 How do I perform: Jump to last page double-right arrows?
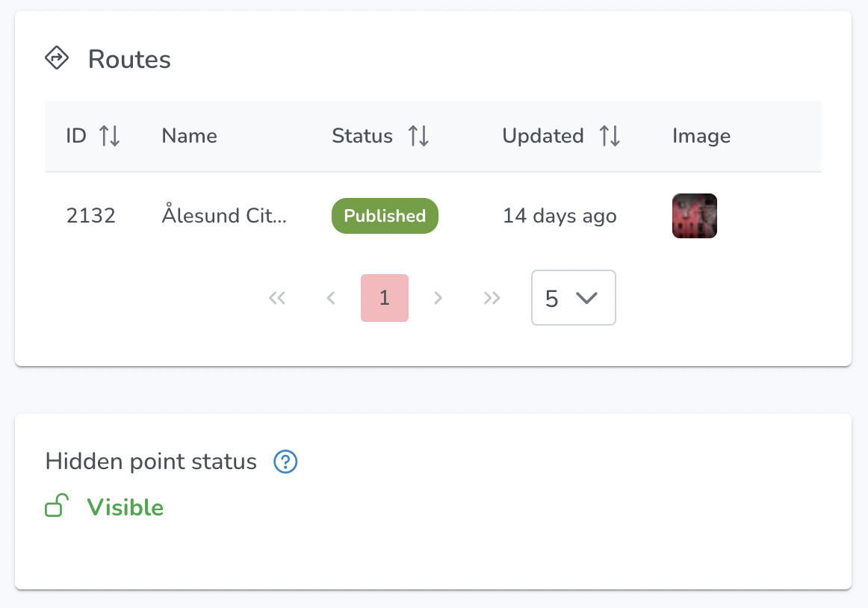[492, 298]
